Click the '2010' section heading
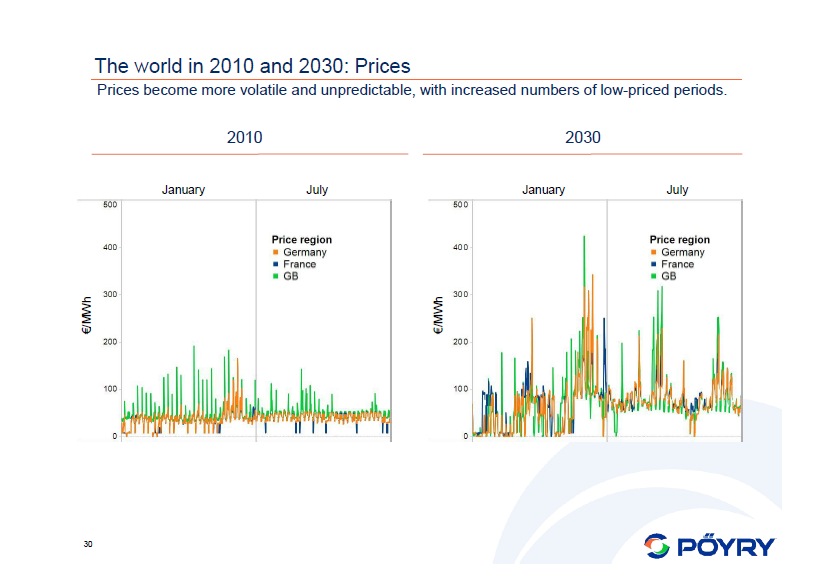 [245, 137]
